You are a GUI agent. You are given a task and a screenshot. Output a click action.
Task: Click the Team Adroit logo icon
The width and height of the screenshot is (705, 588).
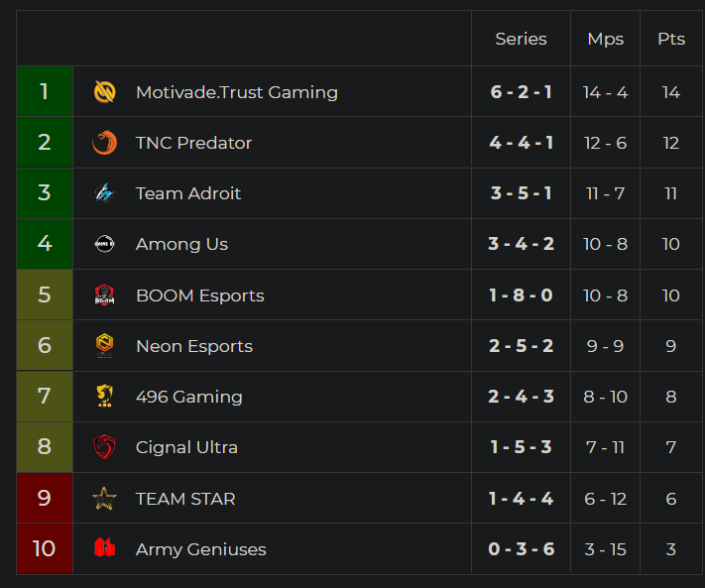pyautogui.click(x=104, y=193)
